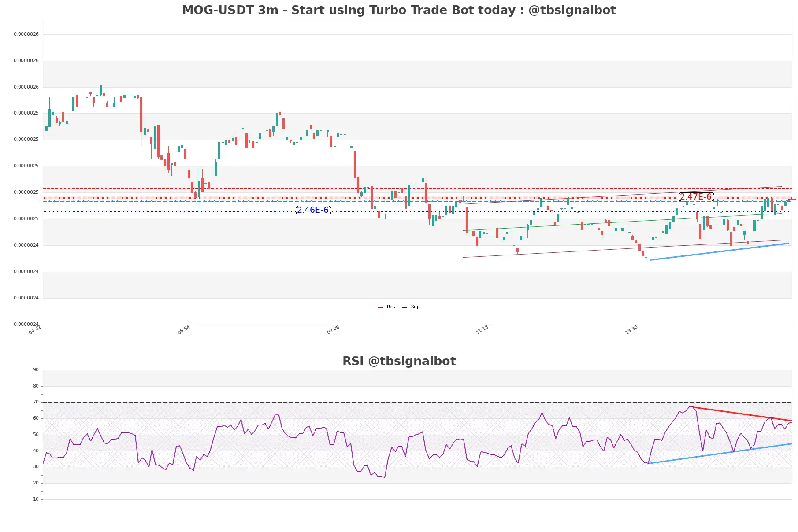The width and height of the screenshot is (798, 532).
Task: Click the 09:06 time axis label
Action: pyautogui.click(x=333, y=330)
